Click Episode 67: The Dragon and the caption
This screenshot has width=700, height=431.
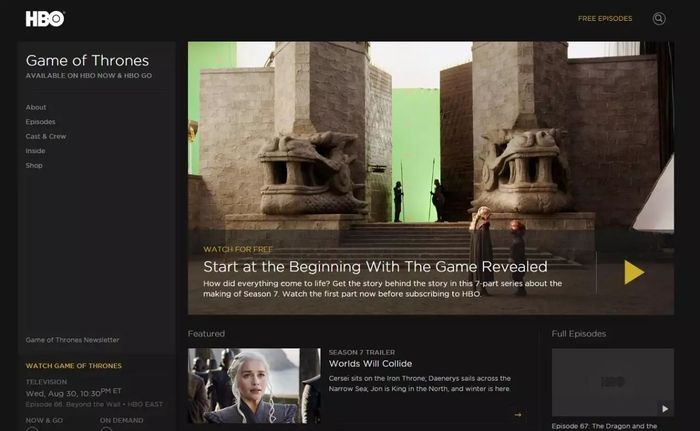[x=604, y=426]
